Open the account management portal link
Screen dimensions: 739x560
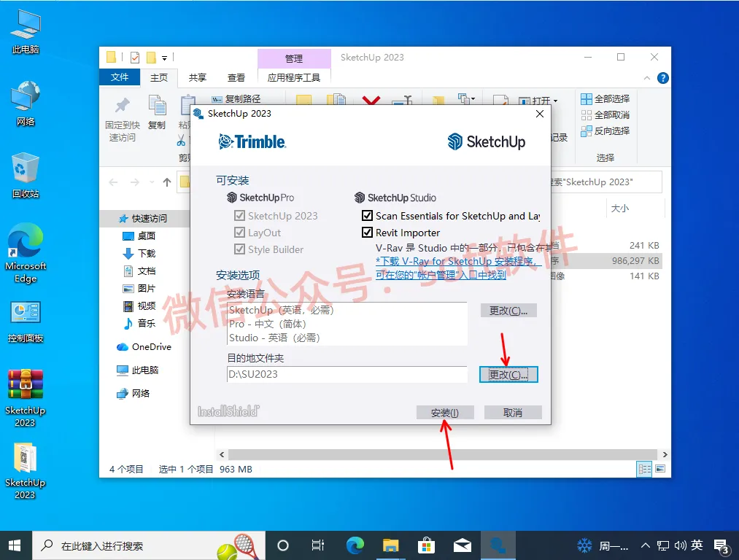[441, 275]
